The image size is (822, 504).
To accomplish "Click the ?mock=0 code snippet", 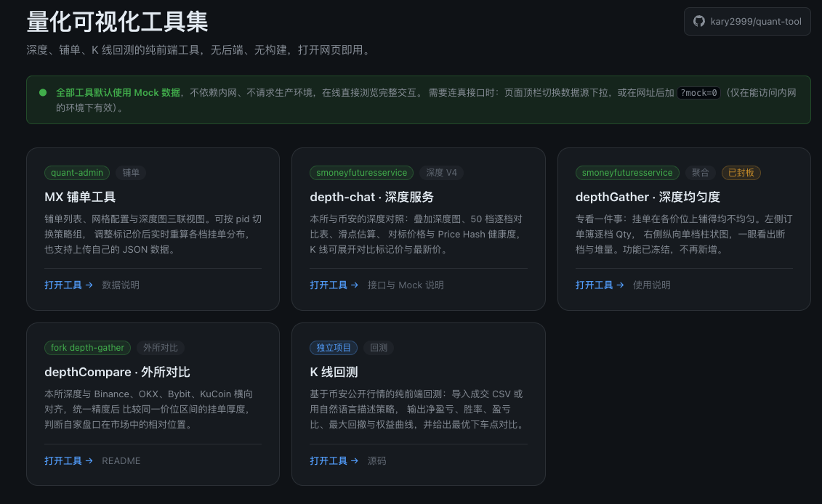I will (698, 93).
